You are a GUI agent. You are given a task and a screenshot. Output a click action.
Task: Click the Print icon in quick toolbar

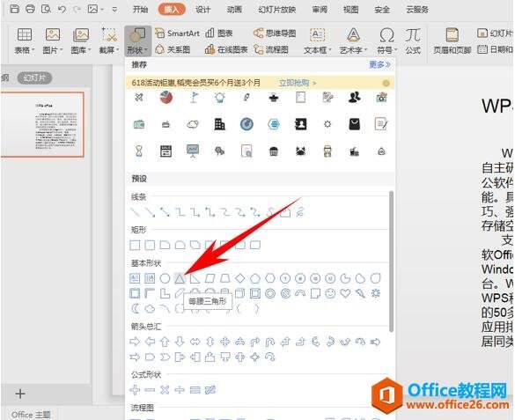[30, 9]
